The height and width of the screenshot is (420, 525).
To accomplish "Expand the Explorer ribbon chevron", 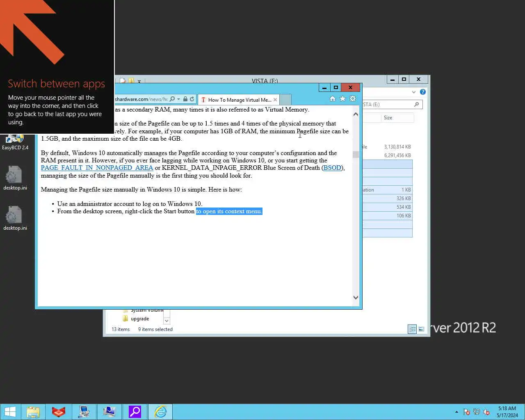I will pyautogui.click(x=414, y=92).
